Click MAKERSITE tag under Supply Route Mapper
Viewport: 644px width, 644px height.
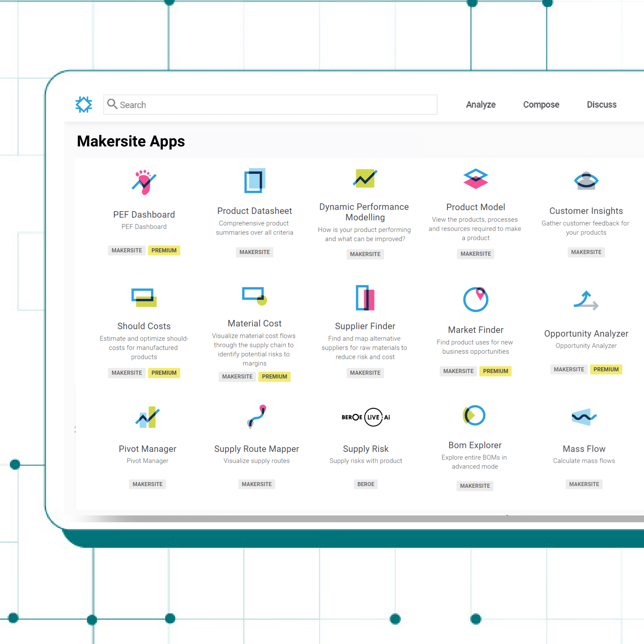pyautogui.click(x=257, y=484)
